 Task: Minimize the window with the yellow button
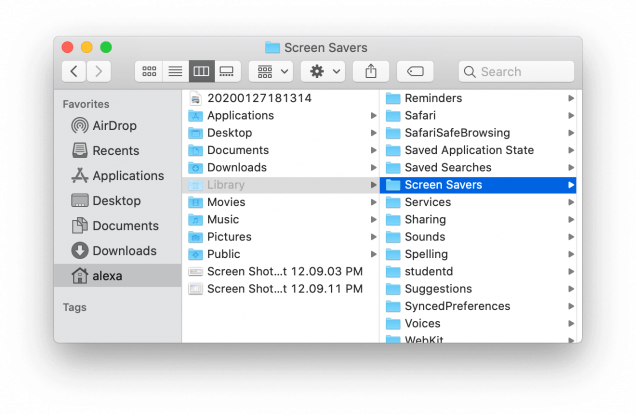(x=87, y=47)
